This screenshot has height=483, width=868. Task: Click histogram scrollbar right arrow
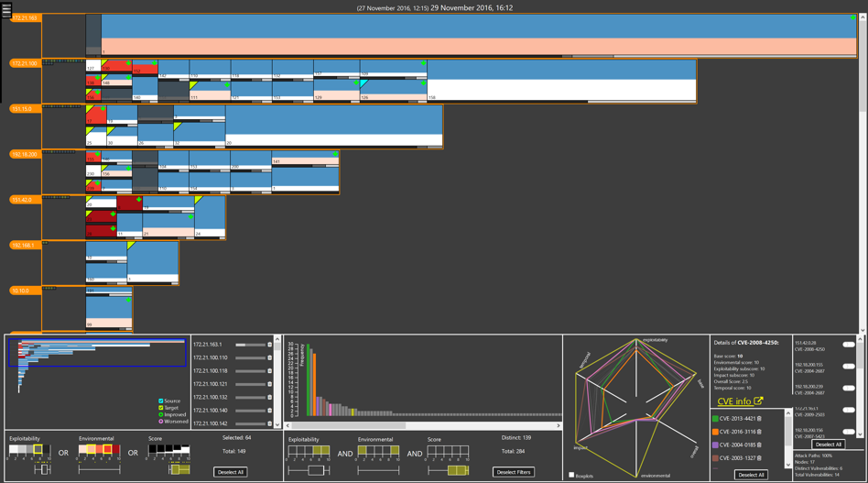click(x=558, y=426)
